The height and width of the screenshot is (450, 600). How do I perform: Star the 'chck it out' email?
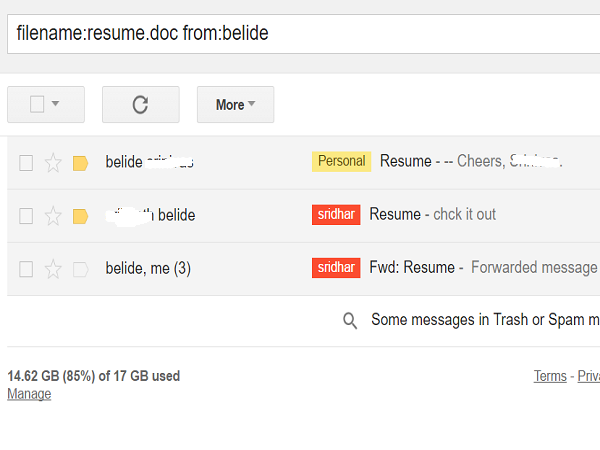[53, 216]
